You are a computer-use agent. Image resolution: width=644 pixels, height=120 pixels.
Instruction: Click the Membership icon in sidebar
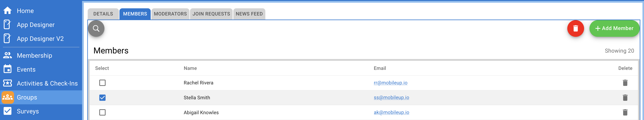pyautogui.click(x=8, y=55)
